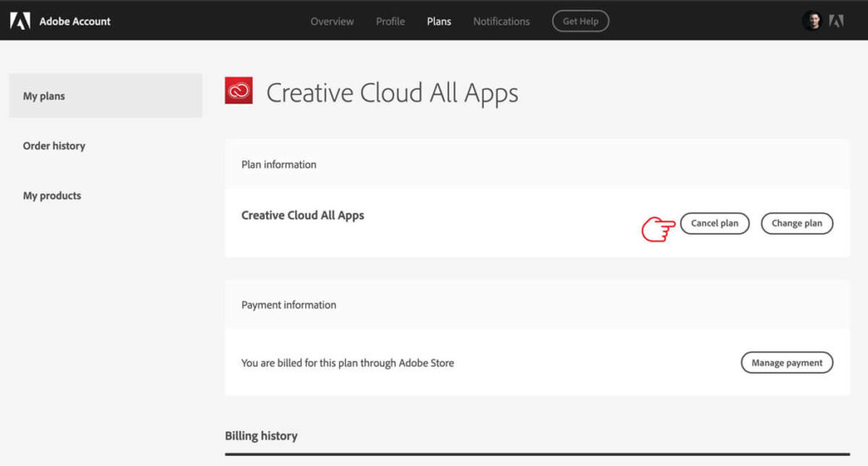Viewport: 868px width, 466px height.
Task: Select the Plans tab
Action: tap(439, 21)
